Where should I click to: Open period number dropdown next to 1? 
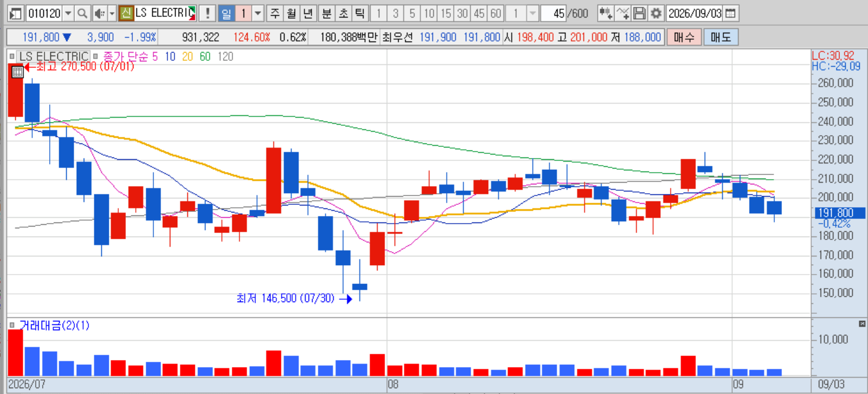click(258, 13)
